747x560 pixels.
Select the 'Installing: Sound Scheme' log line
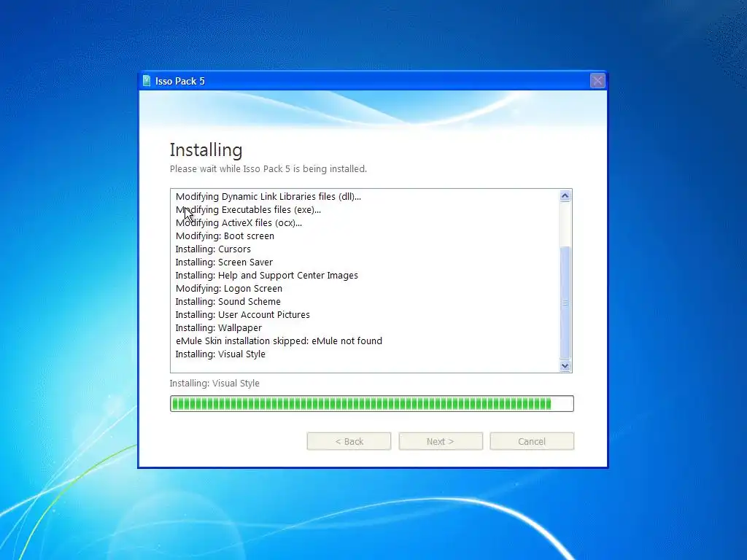(228, 301)
